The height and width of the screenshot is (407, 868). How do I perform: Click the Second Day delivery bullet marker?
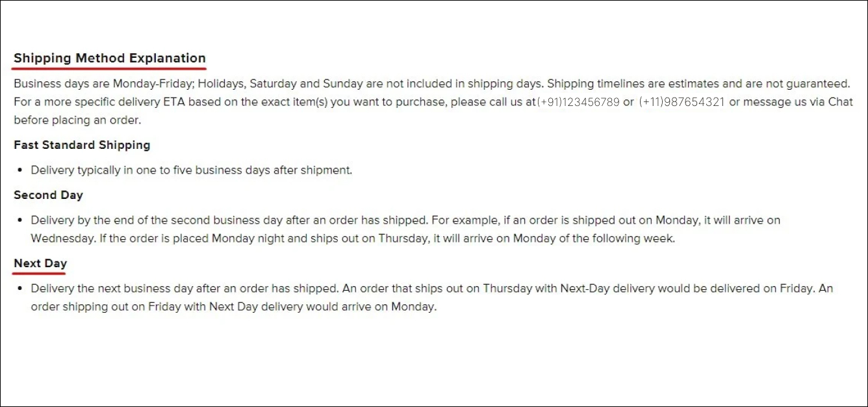(x=21, y=220)
